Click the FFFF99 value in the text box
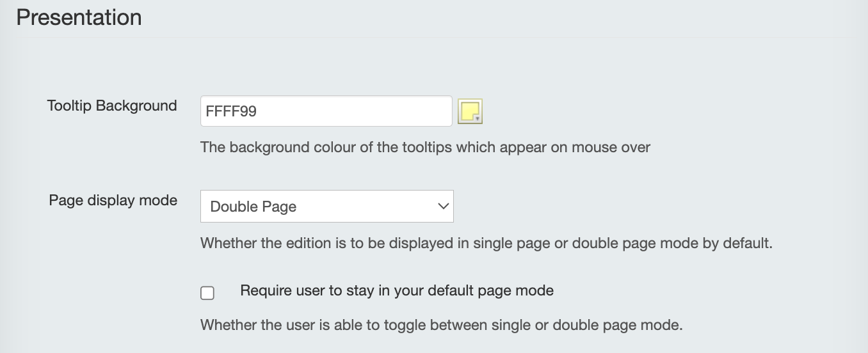The image size is (868, 353). [231, 111]
